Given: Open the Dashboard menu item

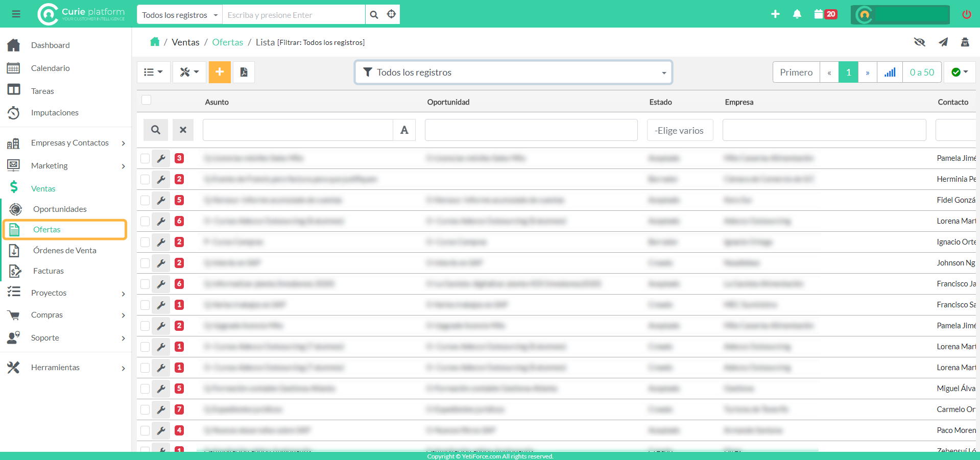Looking at the screenshot, I should (50, 45).
